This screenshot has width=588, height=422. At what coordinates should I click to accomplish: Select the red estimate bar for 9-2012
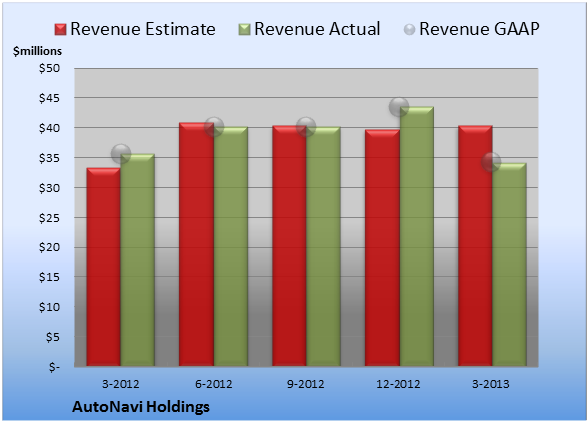(289, 246)
